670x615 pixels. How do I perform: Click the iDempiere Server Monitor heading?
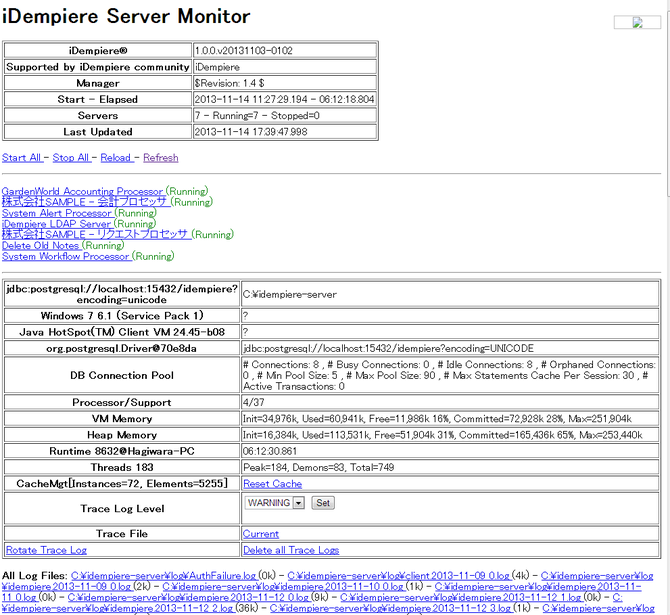click(126, 16)
